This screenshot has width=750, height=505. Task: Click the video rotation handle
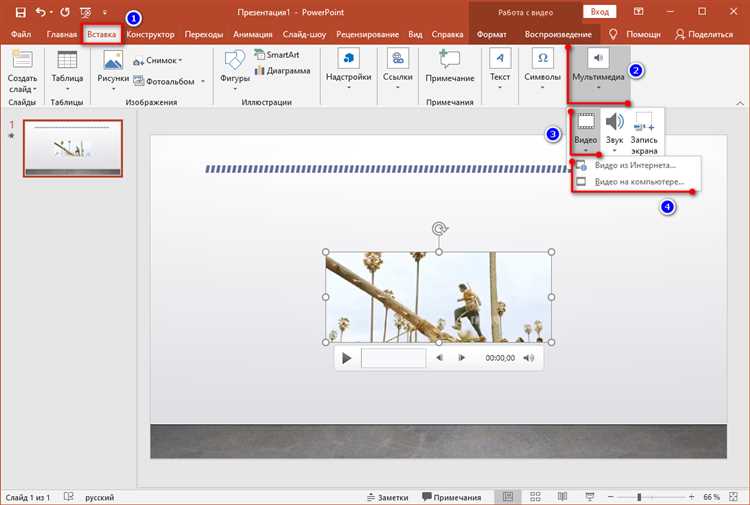click(439, 229)
